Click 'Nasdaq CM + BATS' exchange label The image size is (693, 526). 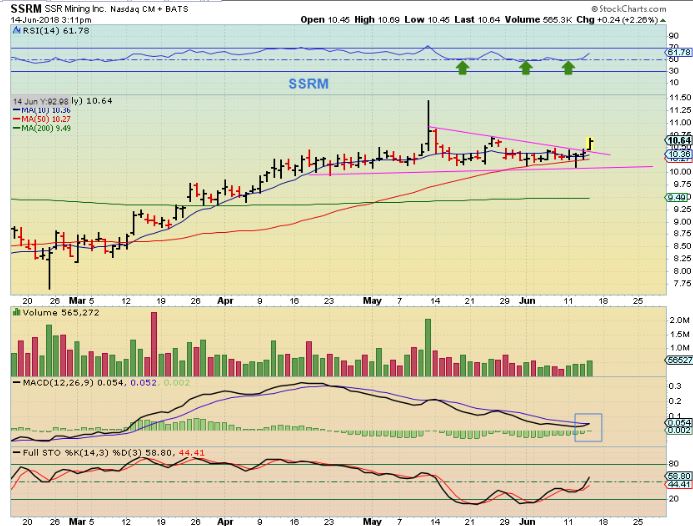click(x=149, y=9)
